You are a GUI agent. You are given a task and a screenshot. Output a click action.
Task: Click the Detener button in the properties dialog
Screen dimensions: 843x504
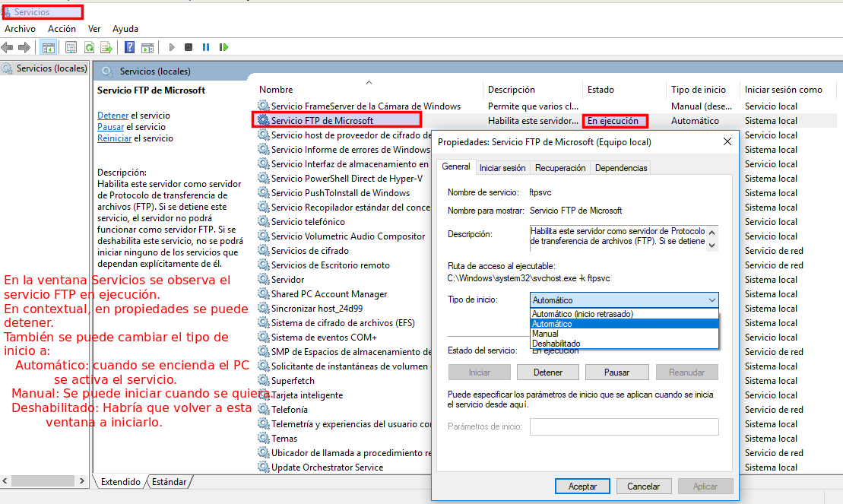coord(548,372)
